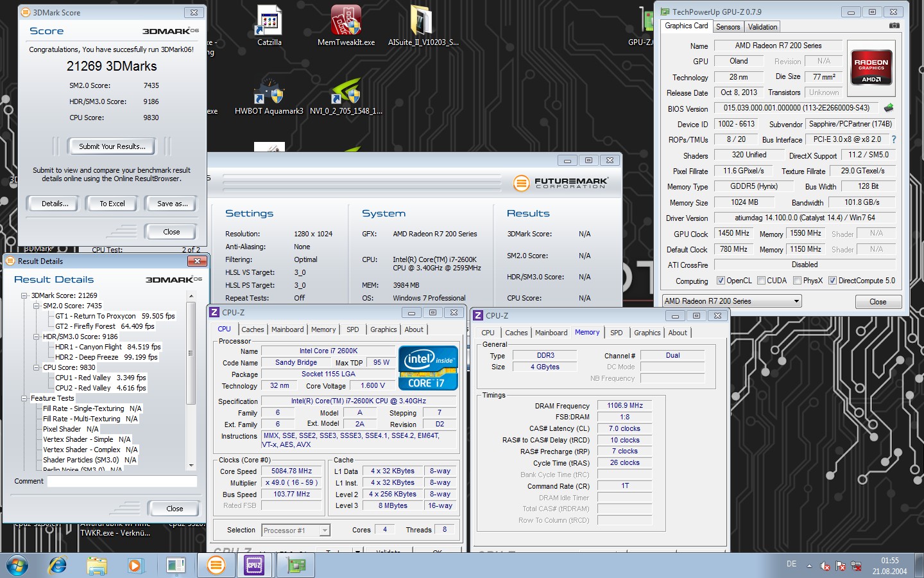Switch to the 3DMark06 taskbar button

tap(216, 565)
